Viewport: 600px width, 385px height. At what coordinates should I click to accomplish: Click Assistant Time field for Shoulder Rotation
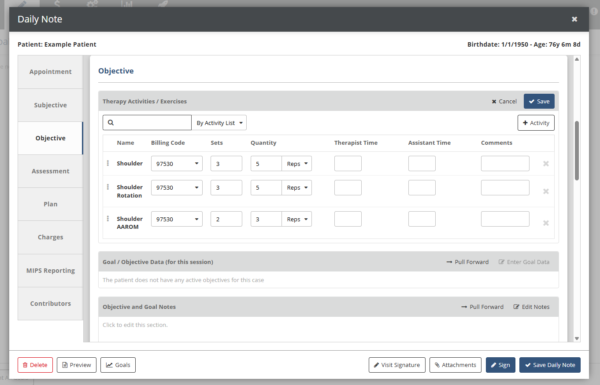(x=422, y=188)
